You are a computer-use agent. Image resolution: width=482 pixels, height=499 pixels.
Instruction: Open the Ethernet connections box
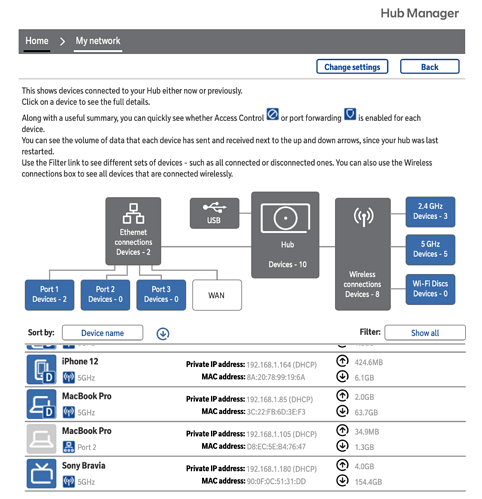click(133, 231)
